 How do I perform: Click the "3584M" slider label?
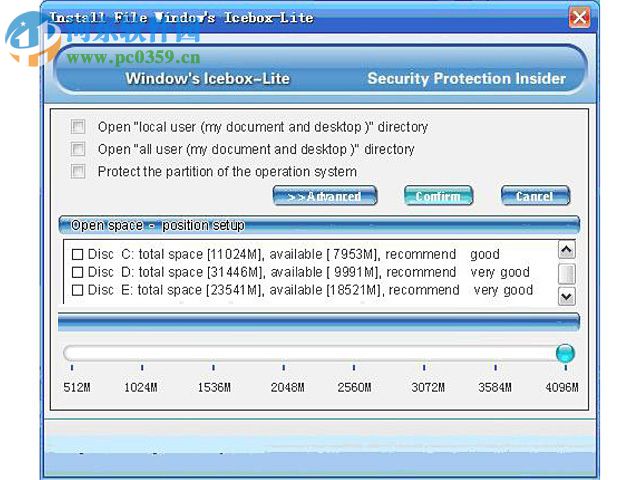pos(495,387)
